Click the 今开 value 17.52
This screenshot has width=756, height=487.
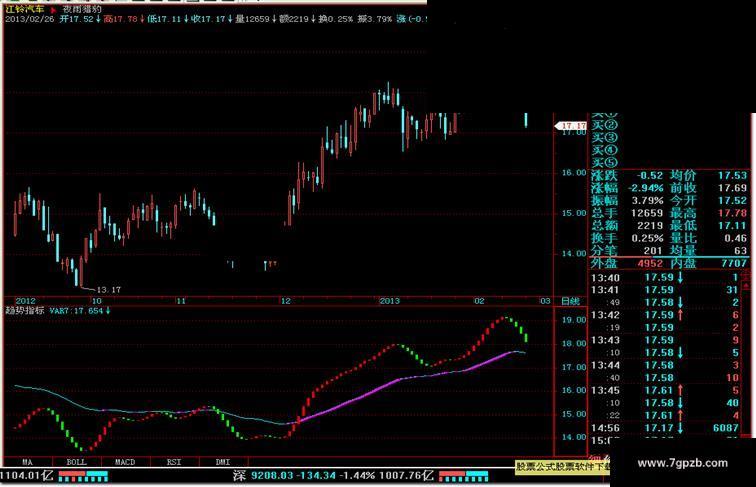click(x=732, y=201)
